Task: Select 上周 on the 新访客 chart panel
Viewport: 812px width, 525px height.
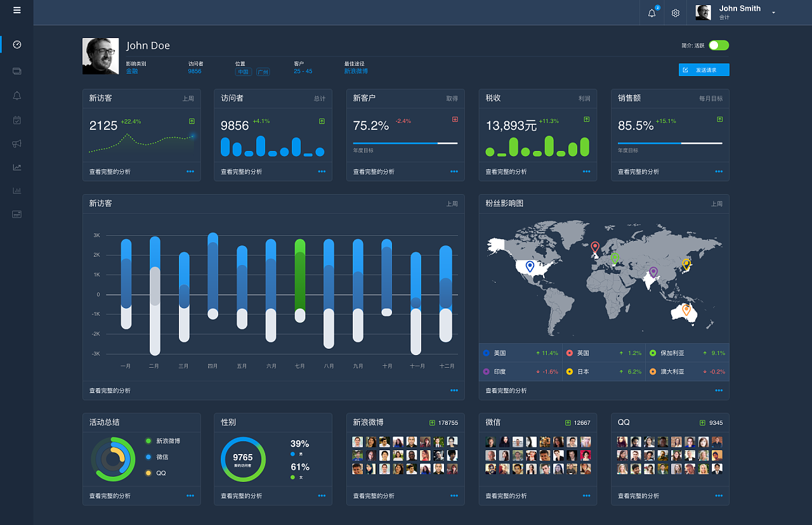Action: click(452, 203)
